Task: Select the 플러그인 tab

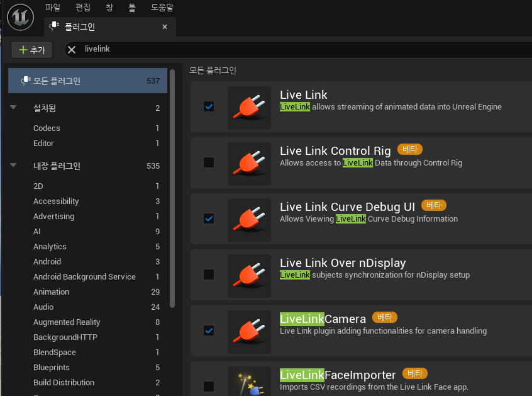Action: [110, 27]
